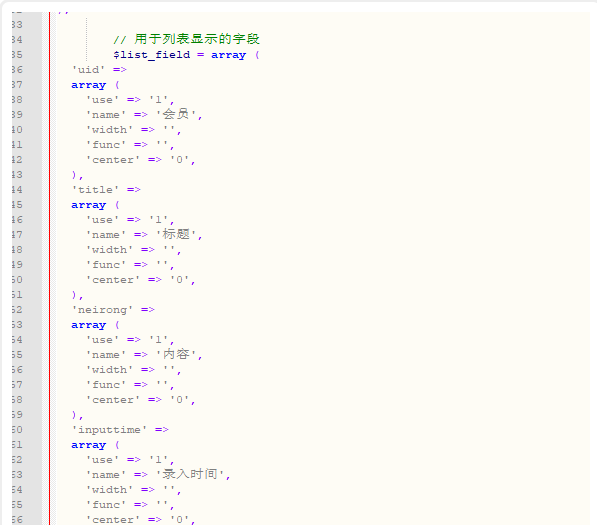This screenshot has width=597, height=525.
Task: Click the 'neirong' array key
Action: tap(102, 310)
